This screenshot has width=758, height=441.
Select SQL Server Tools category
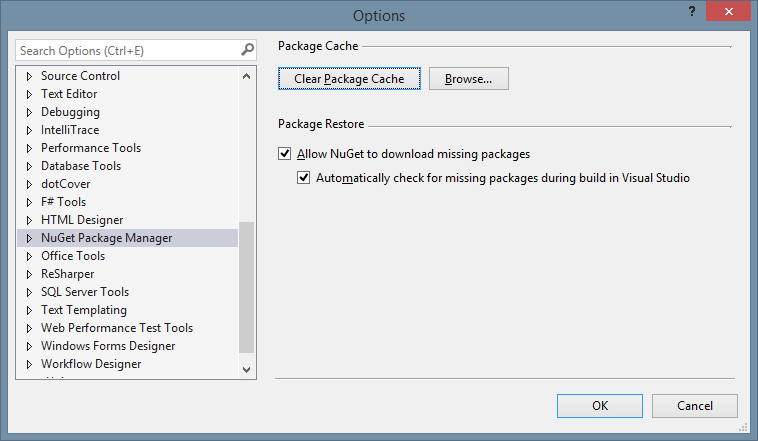84,292
